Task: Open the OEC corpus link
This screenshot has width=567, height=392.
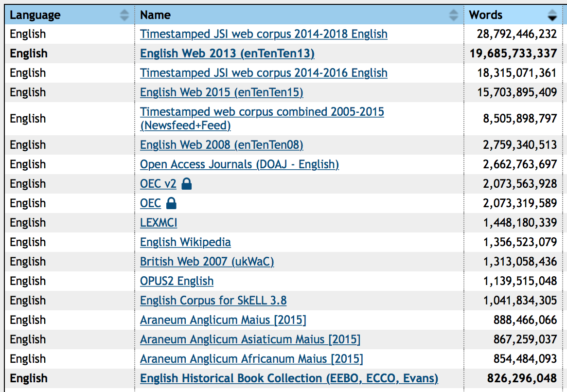Action: point(150,204)
